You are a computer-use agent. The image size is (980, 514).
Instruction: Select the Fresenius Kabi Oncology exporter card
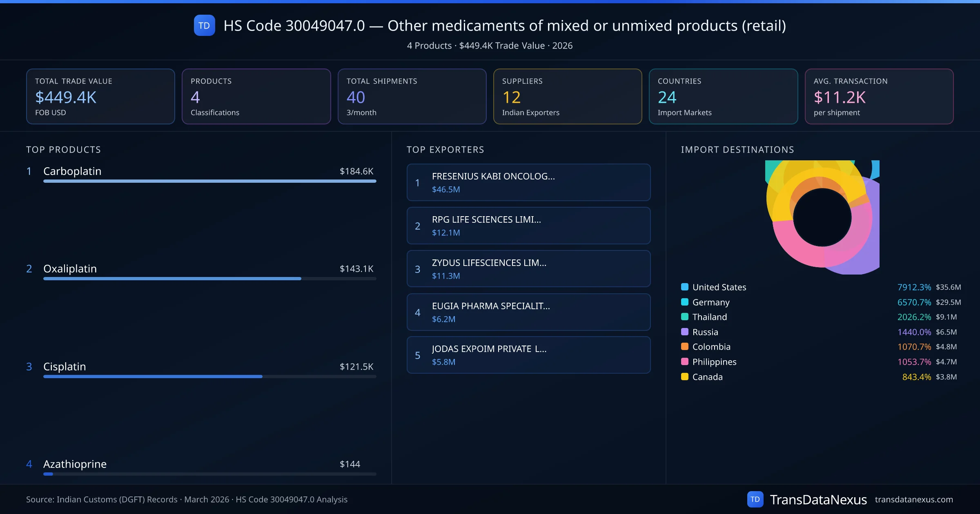[528, 182]
